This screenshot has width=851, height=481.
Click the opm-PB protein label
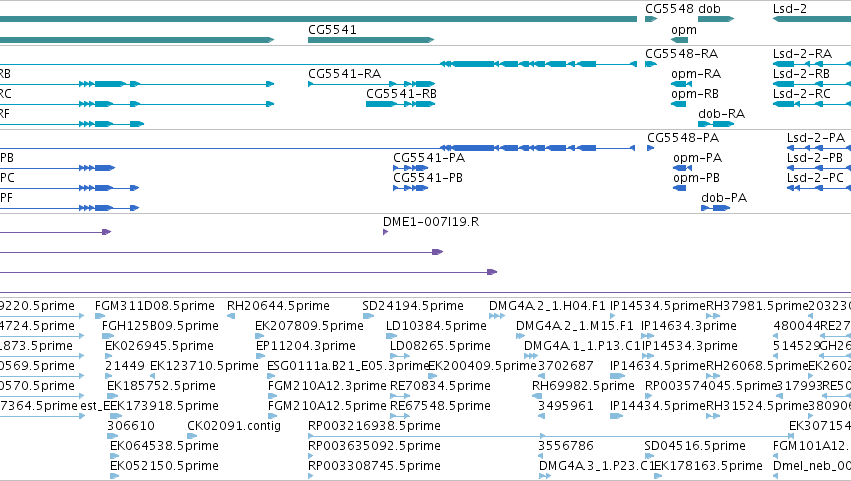[x=696, y=178]
